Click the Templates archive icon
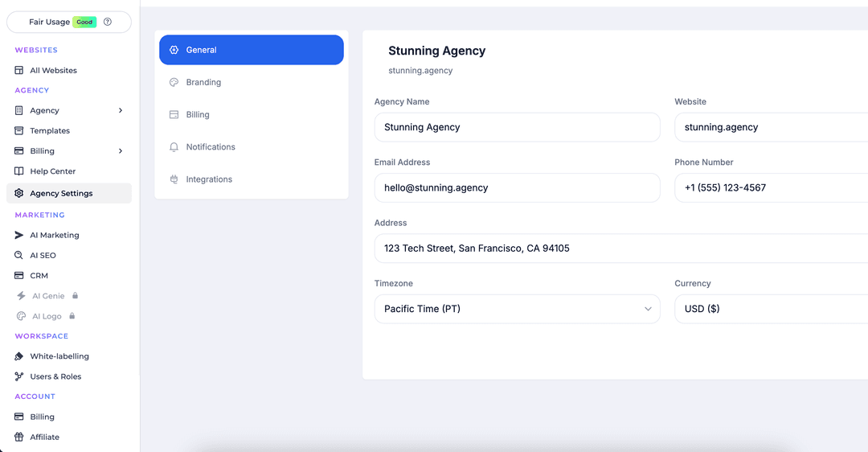Screen dimensions: 868x452 click(x=18, y=131)
